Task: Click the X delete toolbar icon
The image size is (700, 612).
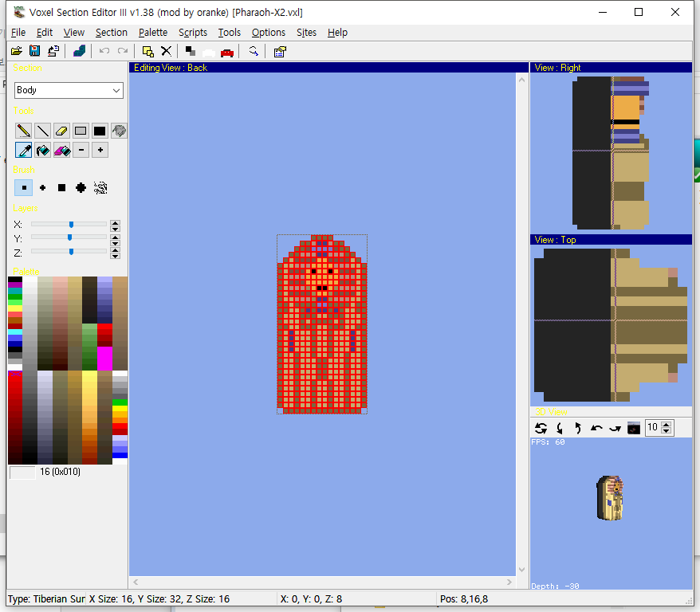Action: pos(166,51)
